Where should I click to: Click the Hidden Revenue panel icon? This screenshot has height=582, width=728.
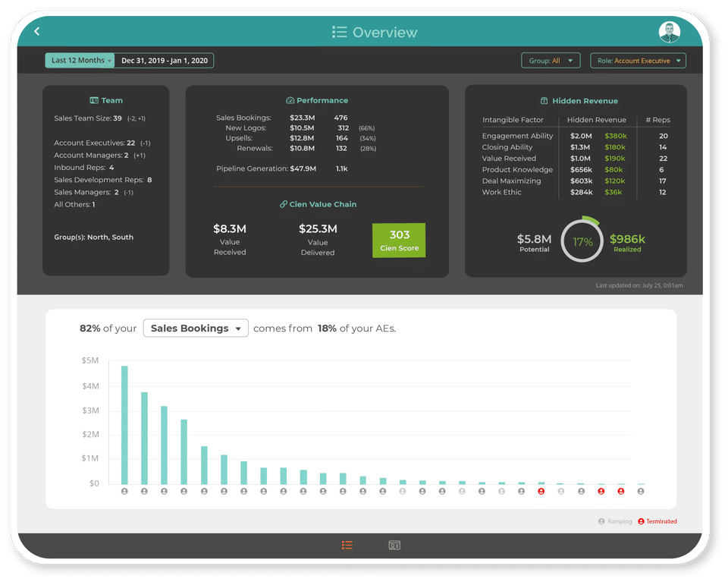(x=544, y=101)
